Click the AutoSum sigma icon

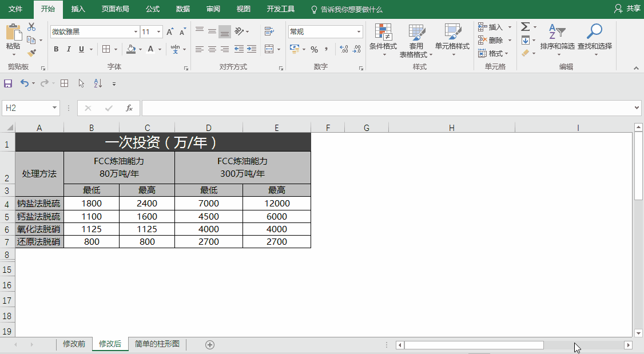tap(525, 27)
